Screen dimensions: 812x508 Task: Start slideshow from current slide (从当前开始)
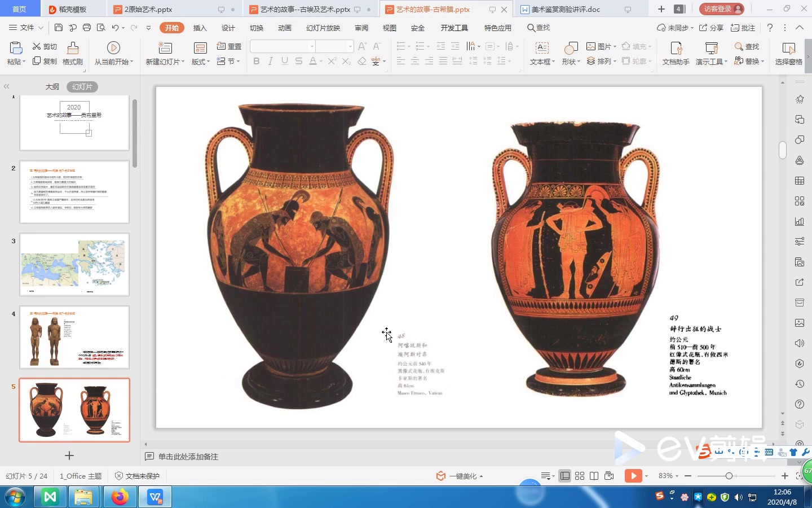(113, 48)
